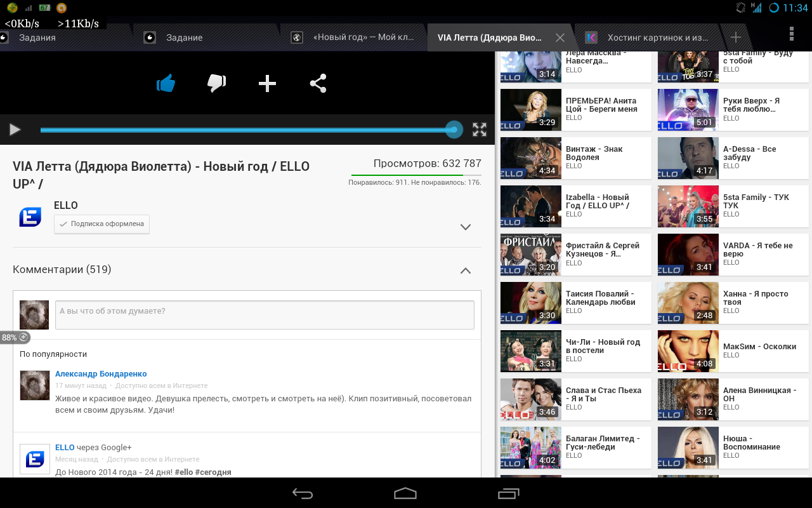Open Таисия Повалий - Календарь любви
The height and width of the screenshot is (508, 812).
[576, 302]
